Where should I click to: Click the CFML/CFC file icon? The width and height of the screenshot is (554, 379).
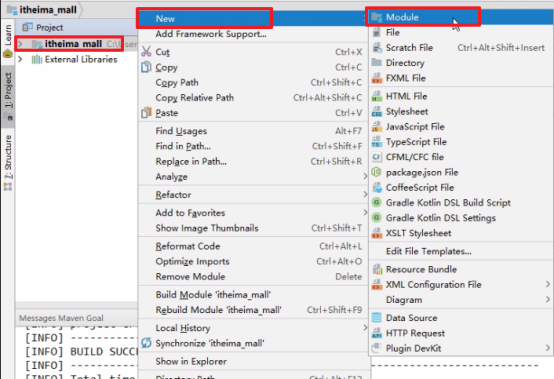coord(377,157)
